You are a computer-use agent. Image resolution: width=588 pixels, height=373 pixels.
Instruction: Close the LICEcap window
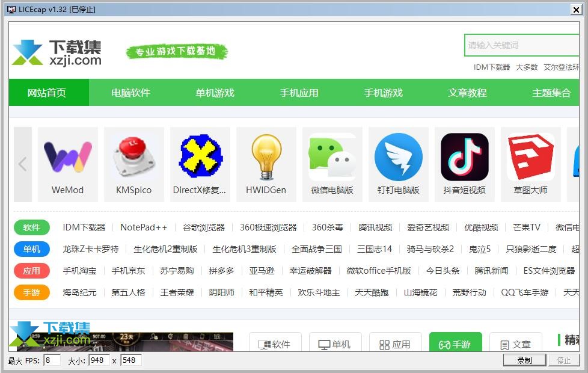coord(576,10)
